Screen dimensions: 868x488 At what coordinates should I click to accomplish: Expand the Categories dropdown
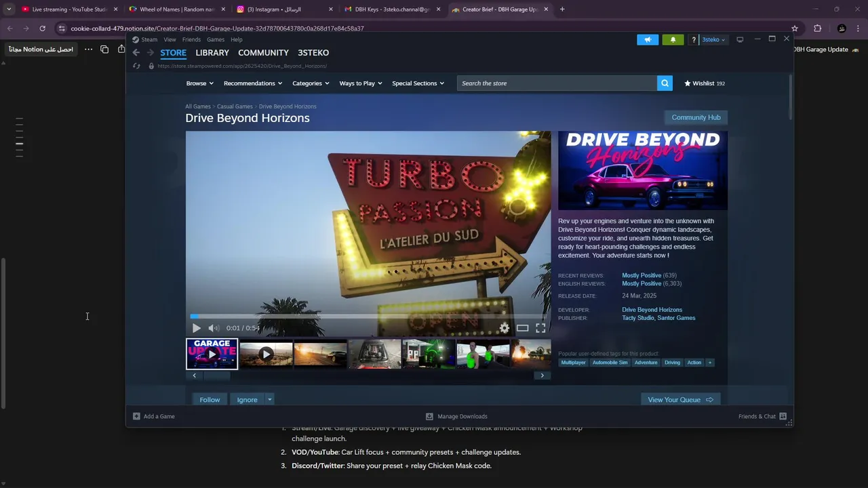pyautogui.click(x=311, y=83)
